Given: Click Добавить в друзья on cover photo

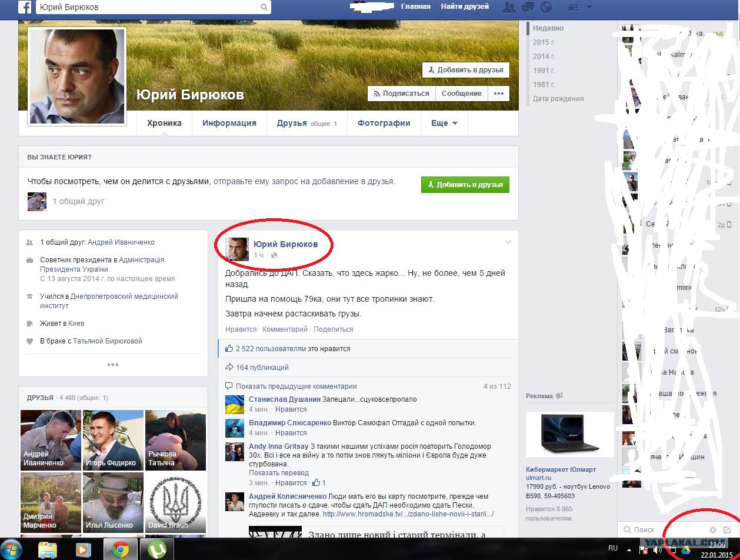Looking at the screenshot, I should [x=466, y=69].
